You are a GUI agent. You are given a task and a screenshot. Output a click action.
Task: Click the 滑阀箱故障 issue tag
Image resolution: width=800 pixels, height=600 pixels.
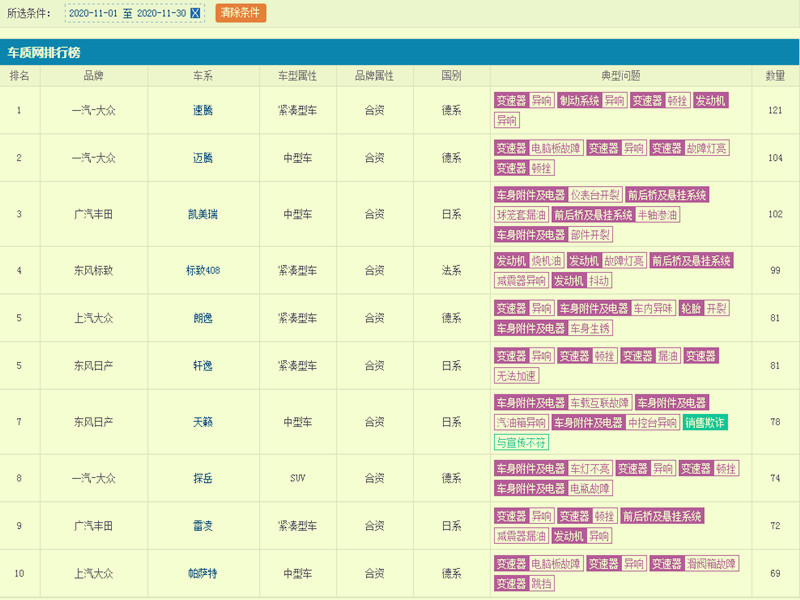point(711,564)
